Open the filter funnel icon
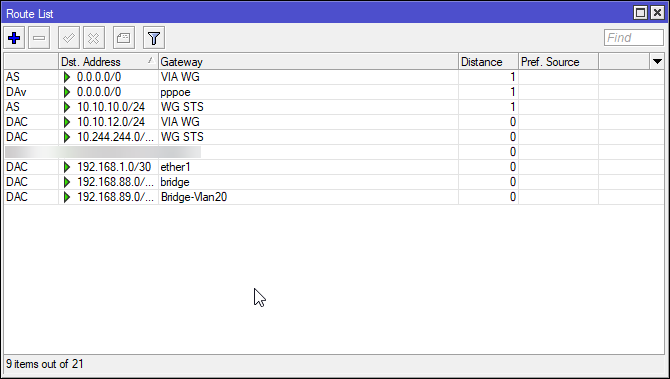 154,38
